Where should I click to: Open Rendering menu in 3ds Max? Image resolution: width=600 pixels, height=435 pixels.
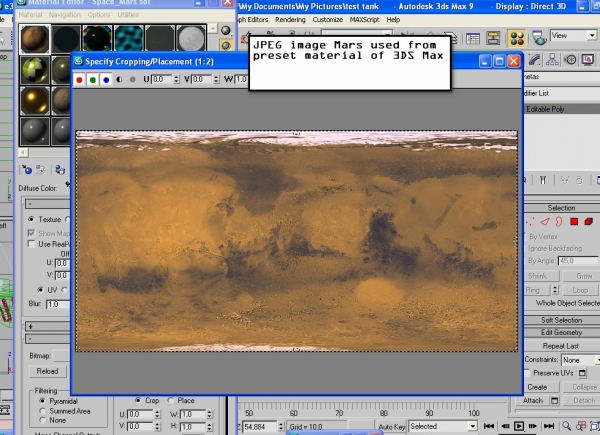pyautogui.click(x=290, y=20)
